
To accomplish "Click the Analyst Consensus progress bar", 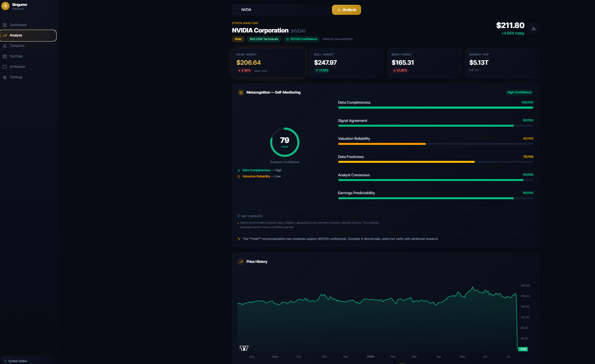I will pyautogui.click(x=435, y=180).
